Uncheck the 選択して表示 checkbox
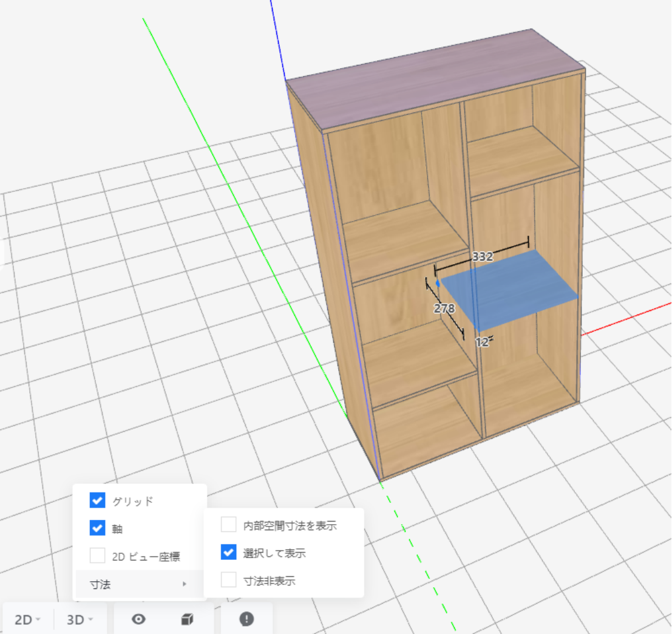The width and height of the screenshot is (672, 634). [228, 552]
